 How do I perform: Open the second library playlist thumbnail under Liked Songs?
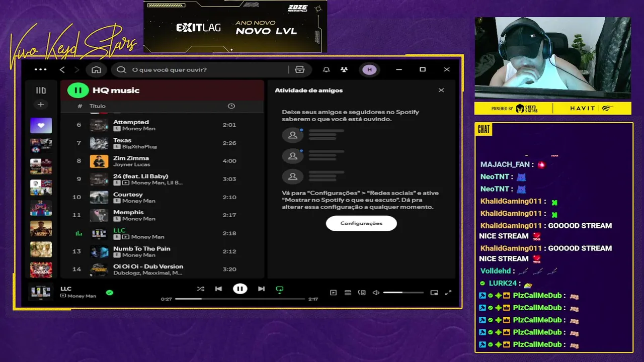point(41,146)
